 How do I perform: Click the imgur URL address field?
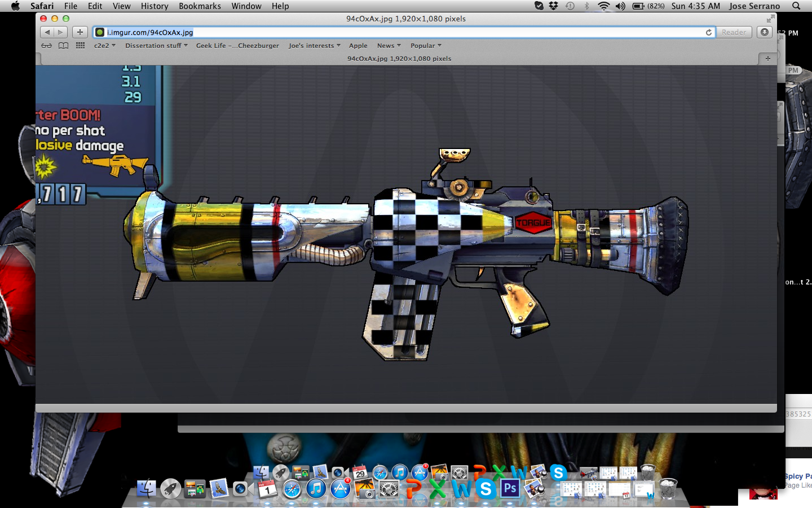click(405, 32)
